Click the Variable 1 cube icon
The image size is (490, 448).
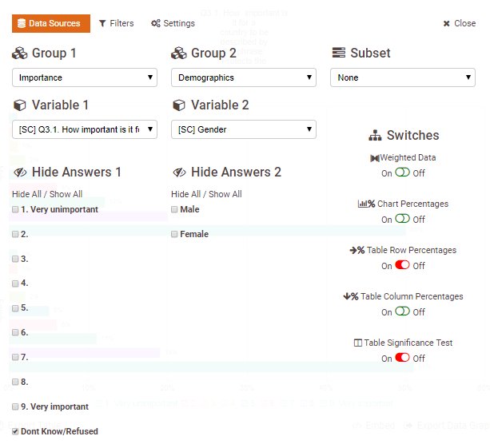click(x=20, y=105)
